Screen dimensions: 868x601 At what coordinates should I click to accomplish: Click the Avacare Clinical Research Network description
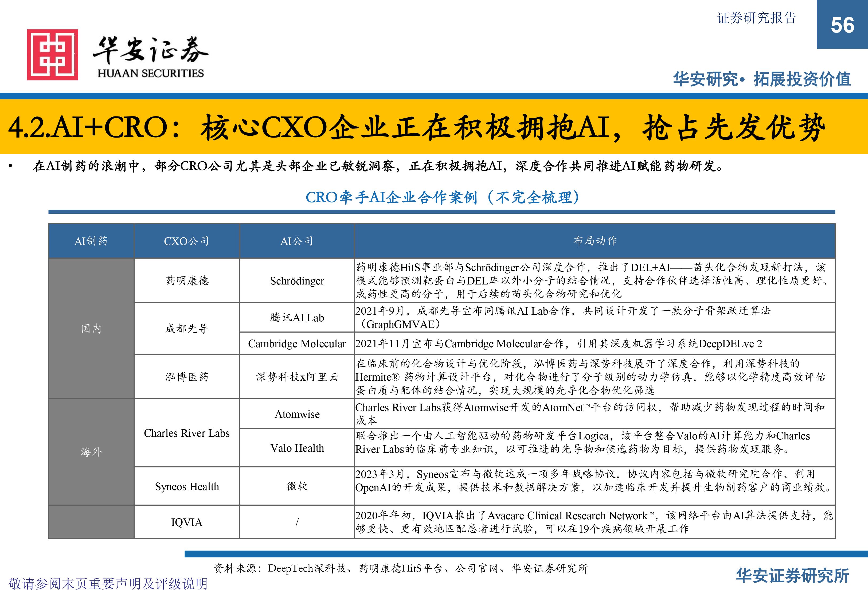pyautogui.click(x=594, y=522)
